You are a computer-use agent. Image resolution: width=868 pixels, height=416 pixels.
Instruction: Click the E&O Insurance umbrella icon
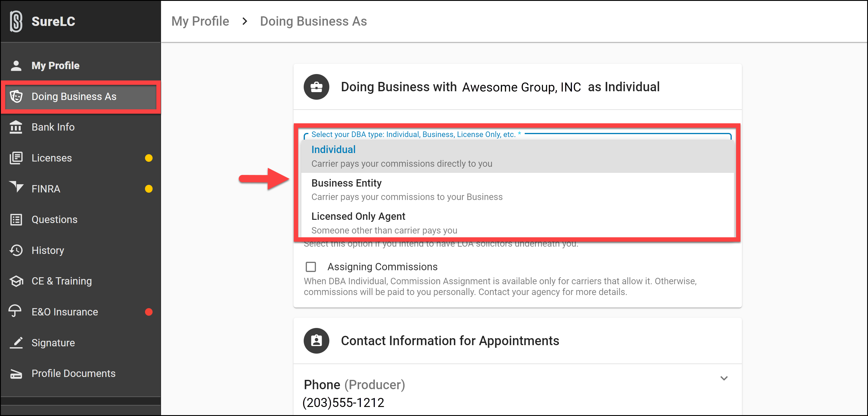pyautogui.click(x=15, y=311)
